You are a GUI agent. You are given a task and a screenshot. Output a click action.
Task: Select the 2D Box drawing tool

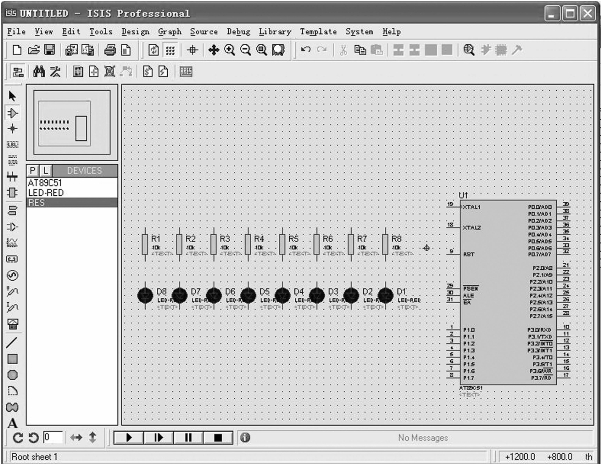12,359
